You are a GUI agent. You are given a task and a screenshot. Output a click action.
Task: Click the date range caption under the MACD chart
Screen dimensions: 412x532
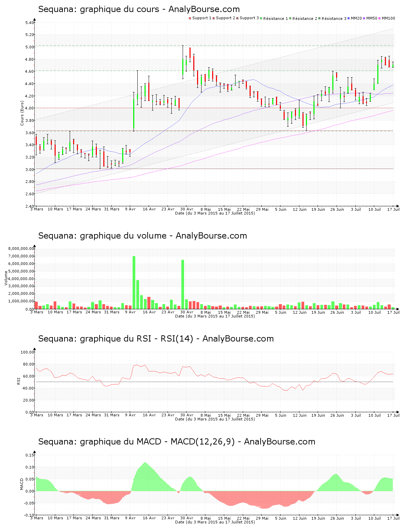[215, 522]
